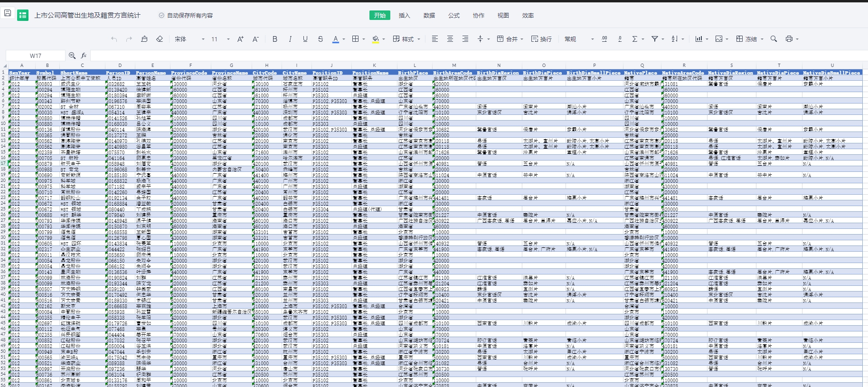Open the green spreadsheet app icon
The height and width of the screenshot is (387, 868).
23,15
